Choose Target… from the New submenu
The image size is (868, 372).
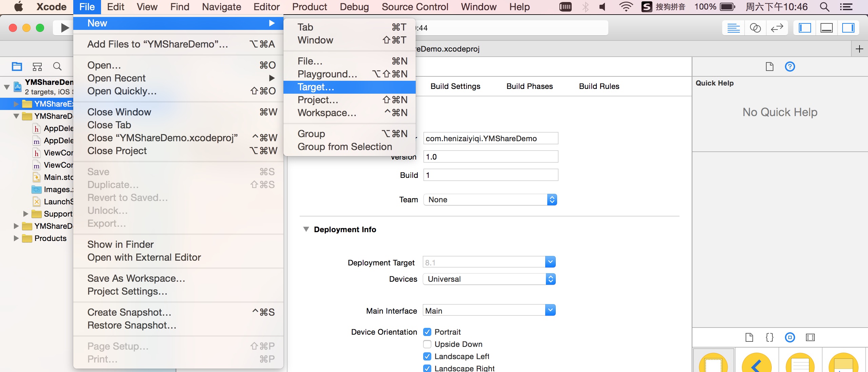click(x=349, y=87)
